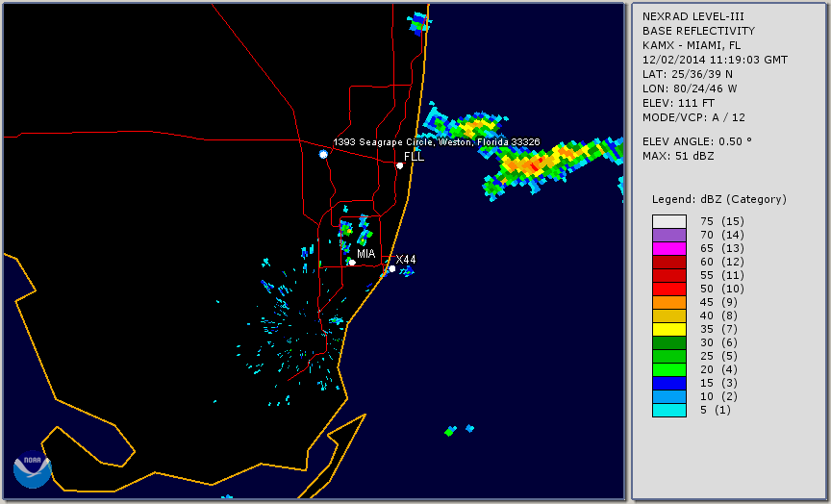831x504 pixels.
Task: Click the 'KAMX - MIAMI, FL' text
Action: (692, 45)
